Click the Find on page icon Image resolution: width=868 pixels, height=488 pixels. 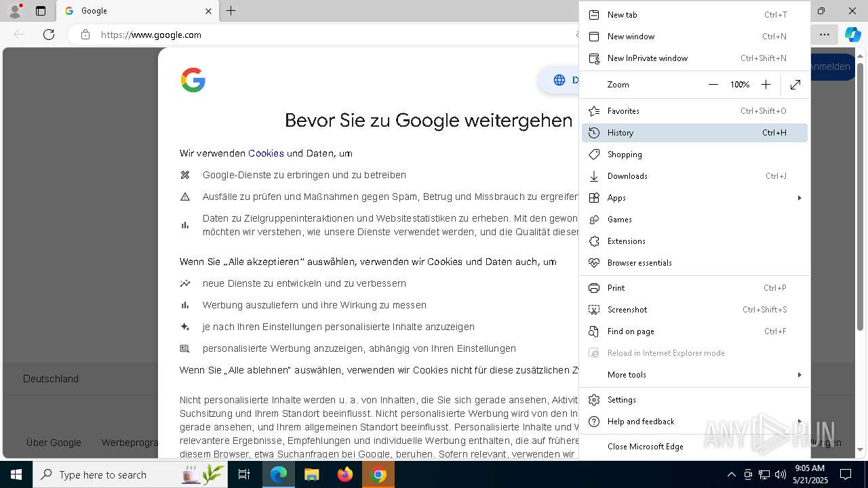(594, 331)
